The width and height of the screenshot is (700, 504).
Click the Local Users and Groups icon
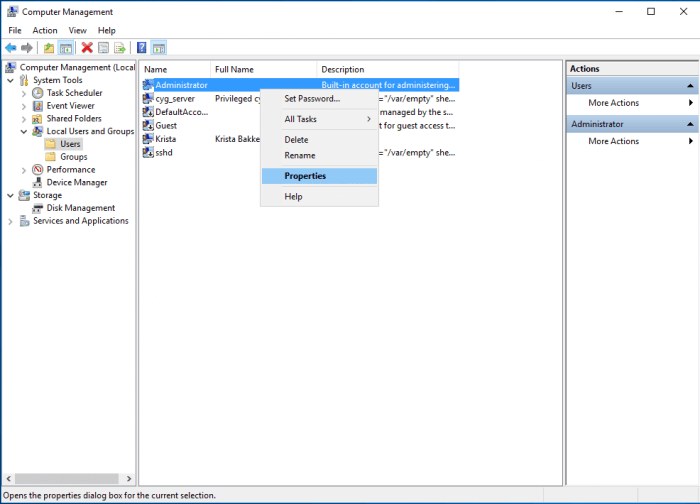click(38, 131)
